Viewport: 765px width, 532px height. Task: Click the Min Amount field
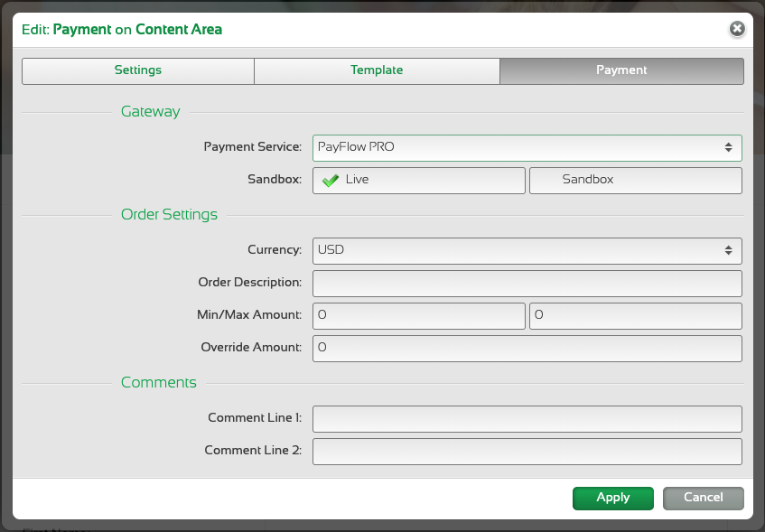pyautogui.click(x=418, y=316)
